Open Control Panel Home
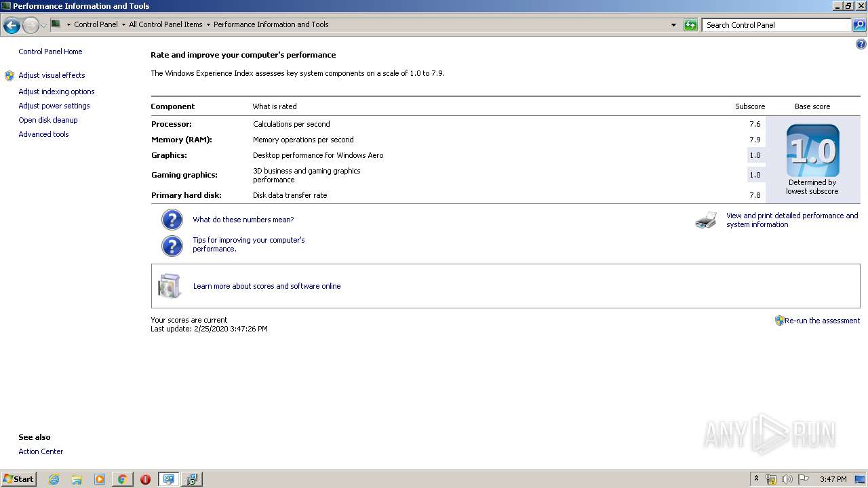Viewport: 868px width, 488px height. 50,52
